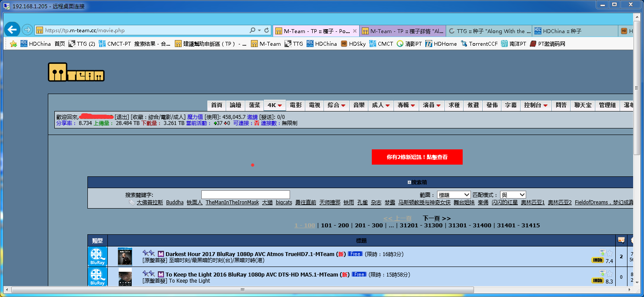Screen dimensions: 644x297
Task: Open 南洋PT bookmark in favorites bar
Action: [x=514, y=44]
